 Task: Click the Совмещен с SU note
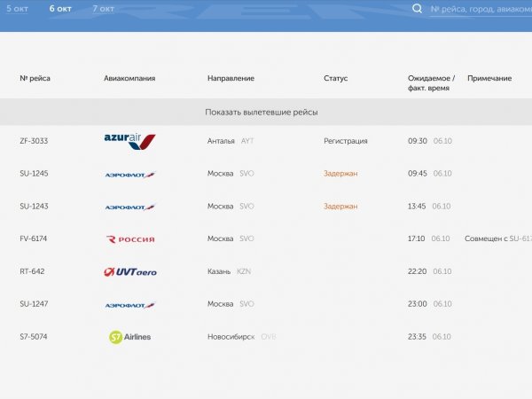[498, 239]
